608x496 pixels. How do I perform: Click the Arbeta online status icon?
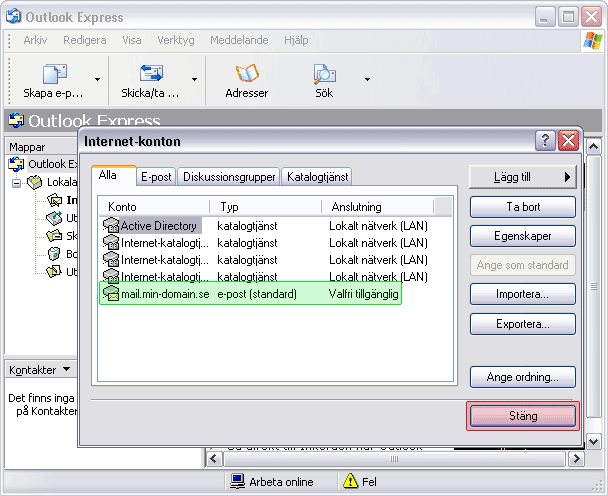point(238,481)
